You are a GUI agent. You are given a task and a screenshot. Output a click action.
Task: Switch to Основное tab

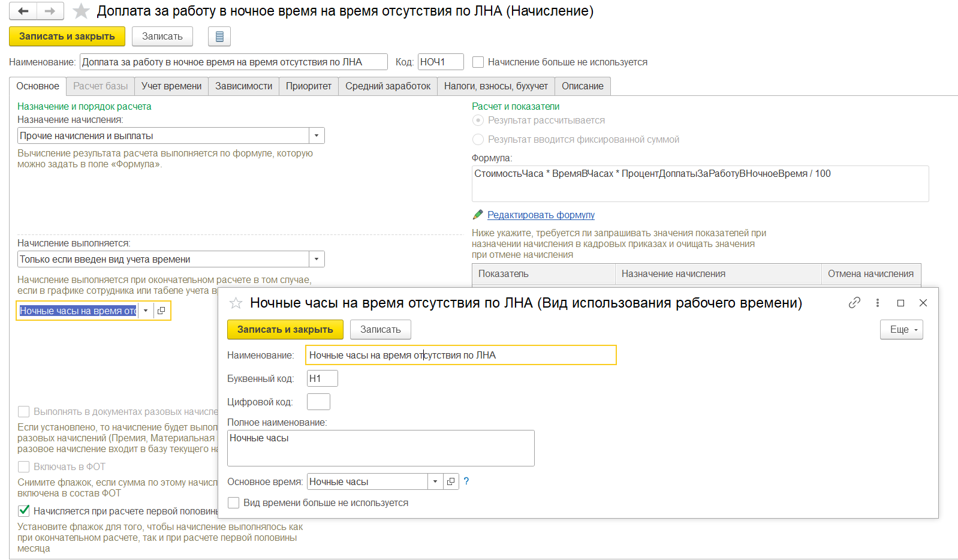click(38, 86)
